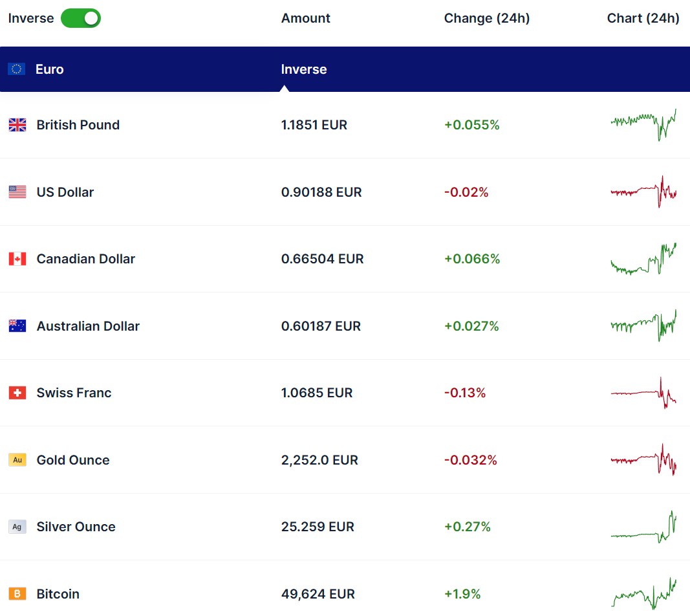
Task: Click the Euro flag icon
Action: (x=17, y=69)
